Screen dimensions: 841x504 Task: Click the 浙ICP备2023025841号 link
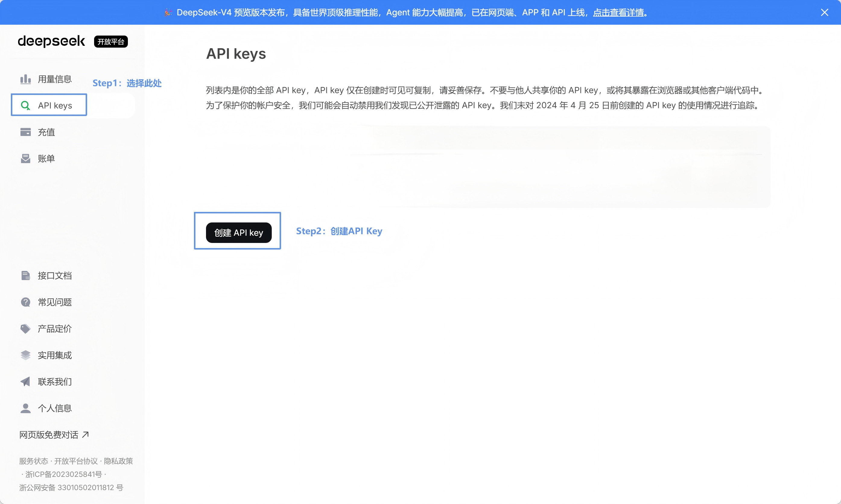click(64, 474)
